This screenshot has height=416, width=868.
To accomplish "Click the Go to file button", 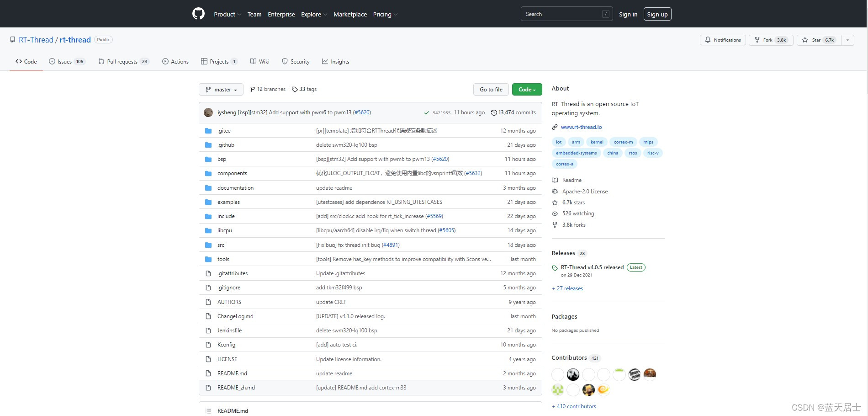I will pos(491,90).
